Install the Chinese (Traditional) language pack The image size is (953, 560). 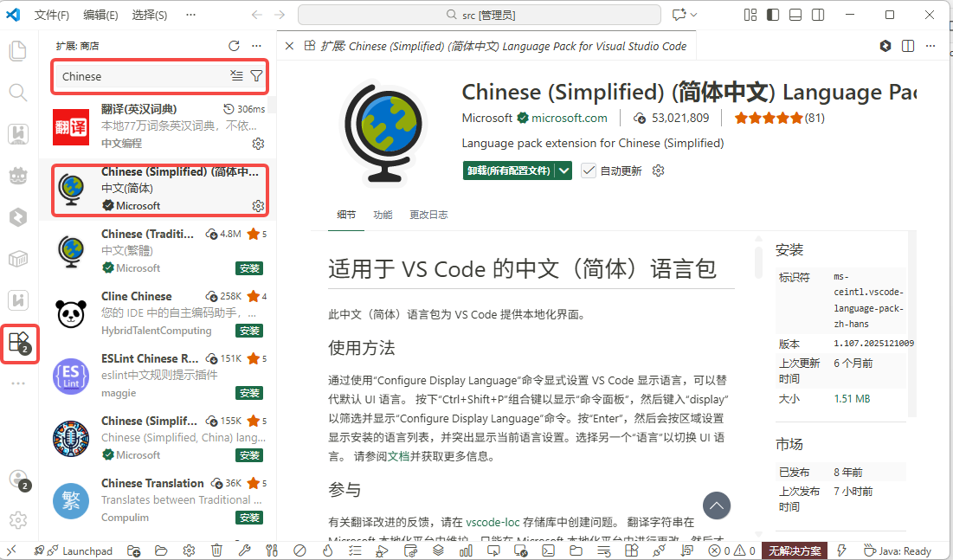[x=249, y=268]
